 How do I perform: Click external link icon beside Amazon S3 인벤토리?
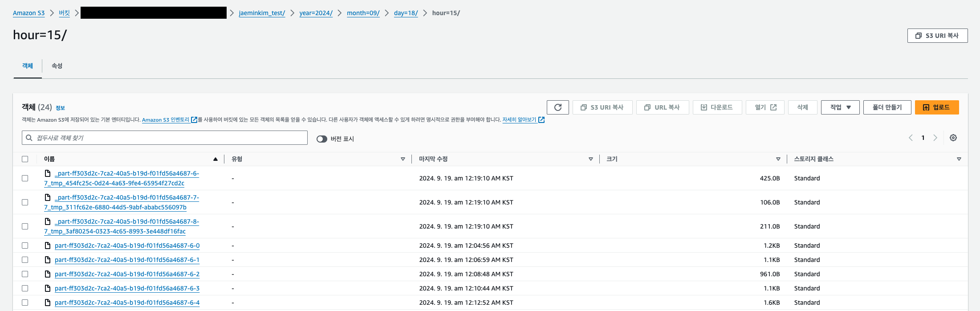click(194, 120)
